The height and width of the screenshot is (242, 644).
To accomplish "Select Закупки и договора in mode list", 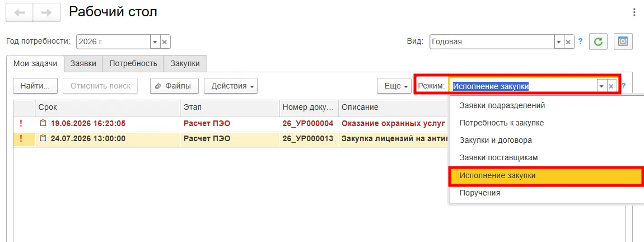I will pos(547,141).
